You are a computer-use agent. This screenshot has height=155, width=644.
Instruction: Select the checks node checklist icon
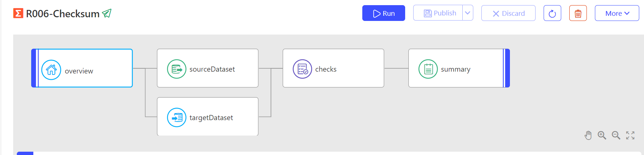[302, 69]
